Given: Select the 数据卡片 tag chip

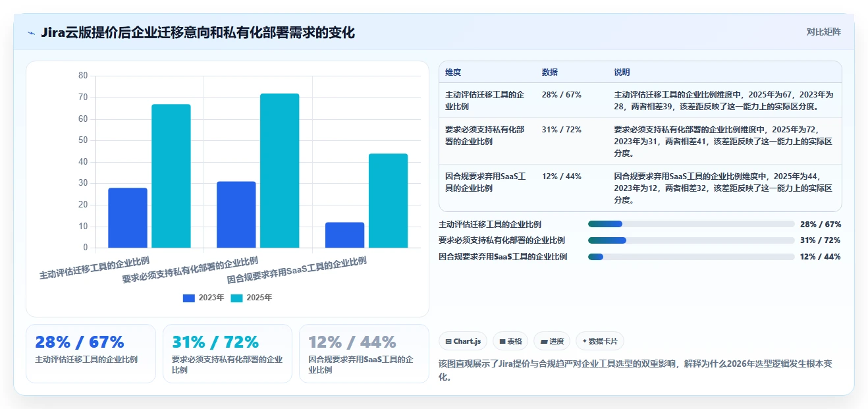Looking at the screenshot, I should 600,341.
